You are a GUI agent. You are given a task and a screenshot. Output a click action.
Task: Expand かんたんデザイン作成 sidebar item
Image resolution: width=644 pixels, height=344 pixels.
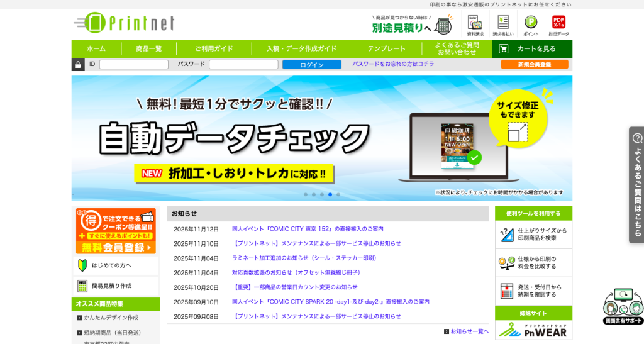pyautogui.click(x=116, y=318)
